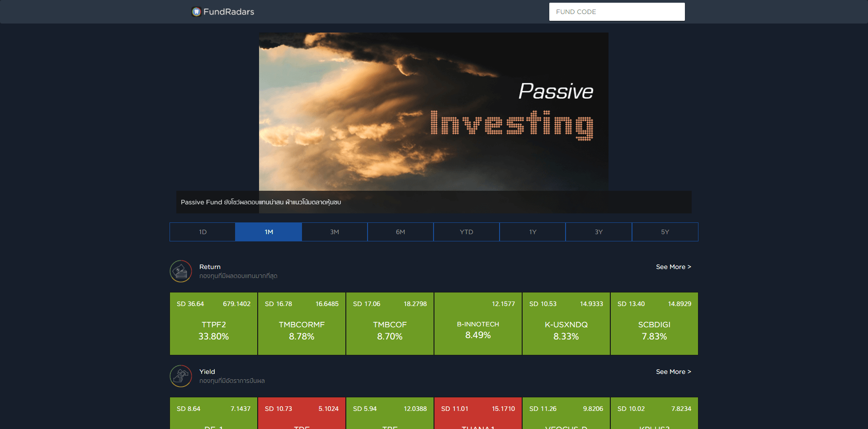This screenshot has width=868, height=429.
Task: Click the NAV value 14.9333
Action: [591, 304]
